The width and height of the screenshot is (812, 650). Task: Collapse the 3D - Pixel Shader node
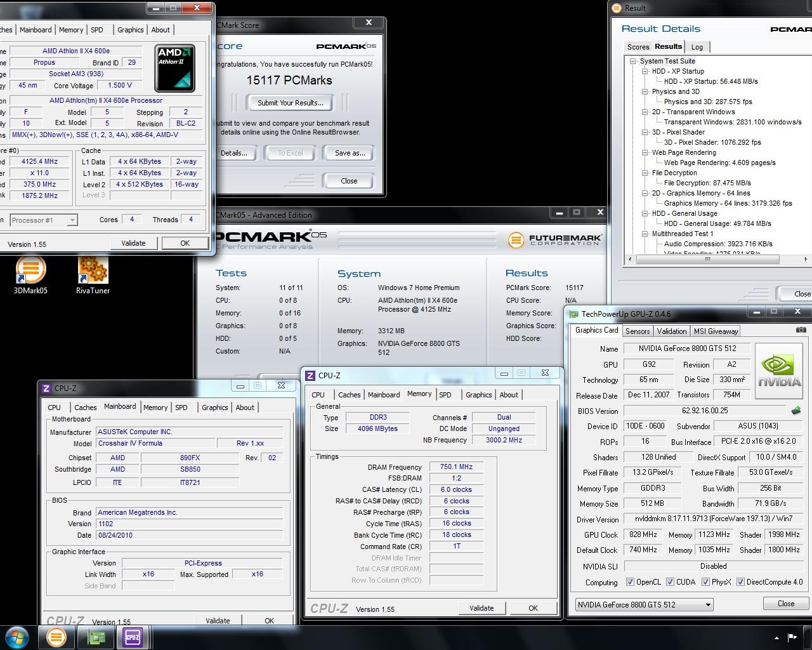tap(645, 132)
